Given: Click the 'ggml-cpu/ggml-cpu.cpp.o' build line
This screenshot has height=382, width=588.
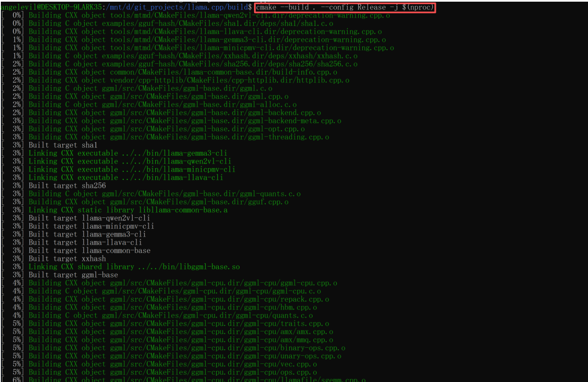Looking at the screenshot, I should [169, 283].
